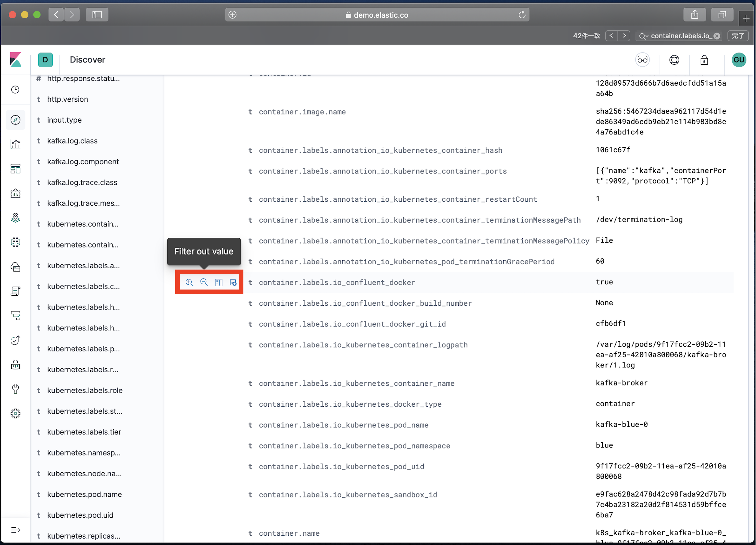Open Management via the gear icon

tap(15, 414)
